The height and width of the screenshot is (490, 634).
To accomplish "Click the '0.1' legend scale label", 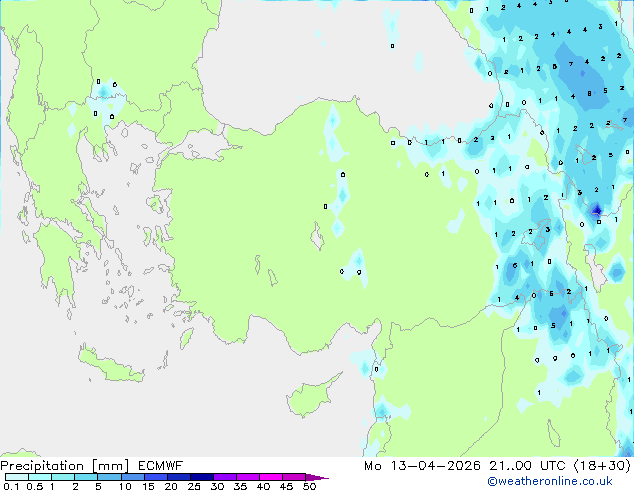I will (x=10, y=486).
